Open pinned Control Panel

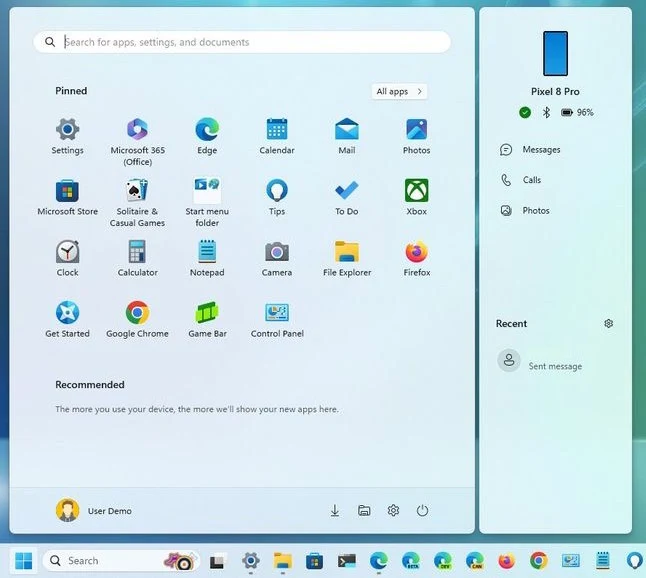[277, 320]
